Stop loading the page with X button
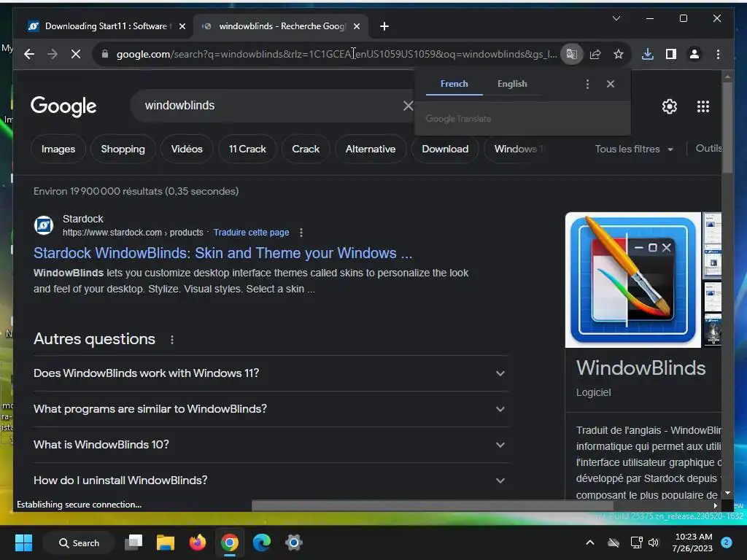 click(x=76, y=54)
